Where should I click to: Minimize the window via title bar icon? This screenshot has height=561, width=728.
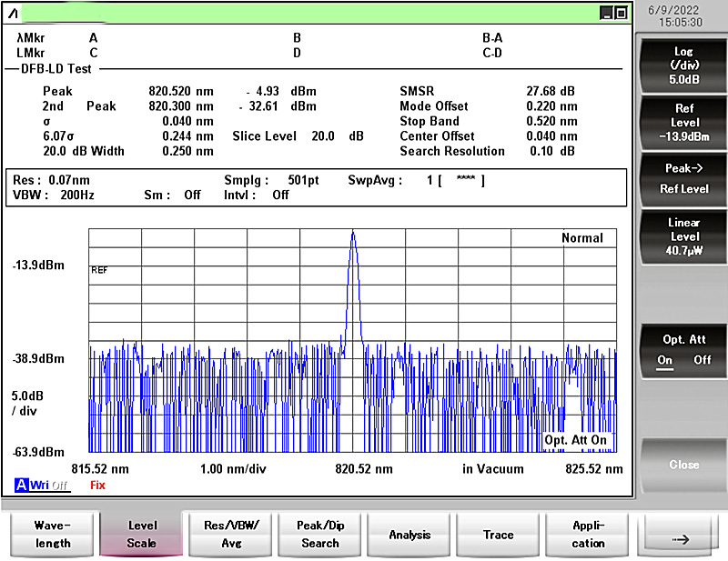(606, 13)
